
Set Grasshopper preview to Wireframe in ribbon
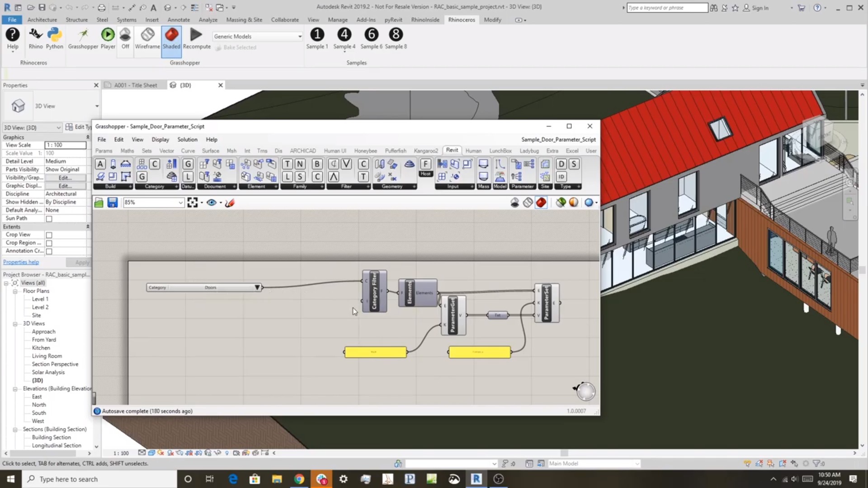click(147, 38)
